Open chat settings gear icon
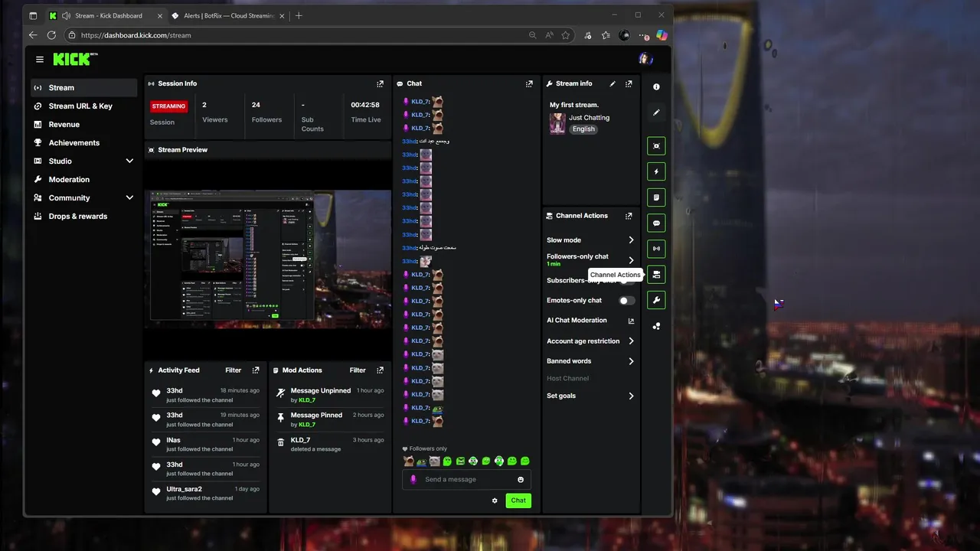Screen dimensions: 980x551 (x=495, y=500)
